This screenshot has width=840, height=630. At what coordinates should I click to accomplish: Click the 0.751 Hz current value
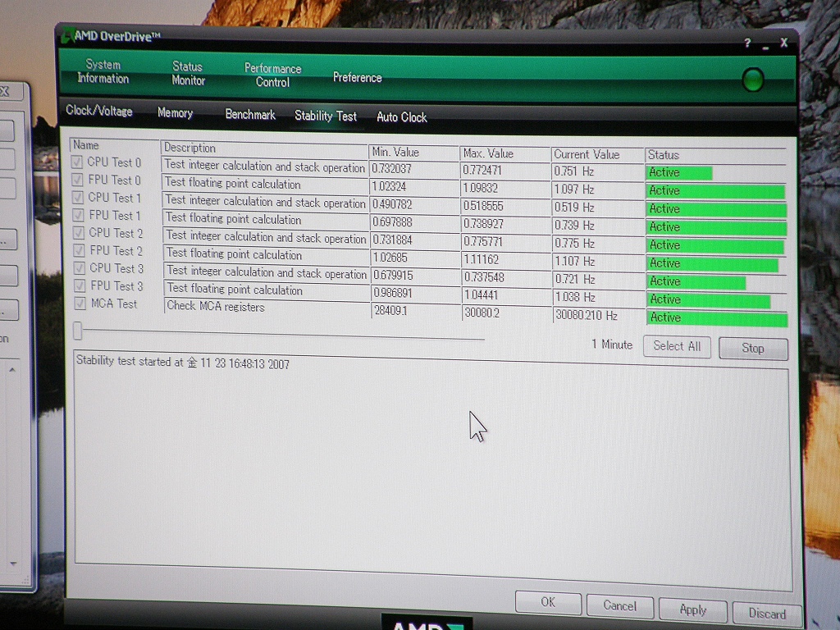pos(573,171)
